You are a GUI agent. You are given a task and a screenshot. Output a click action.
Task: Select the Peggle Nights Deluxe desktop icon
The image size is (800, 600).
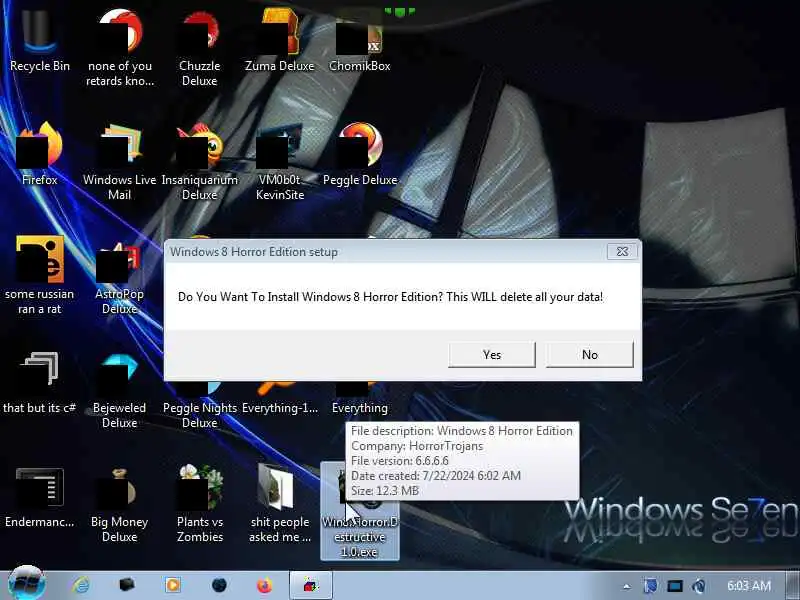point(199,408)
